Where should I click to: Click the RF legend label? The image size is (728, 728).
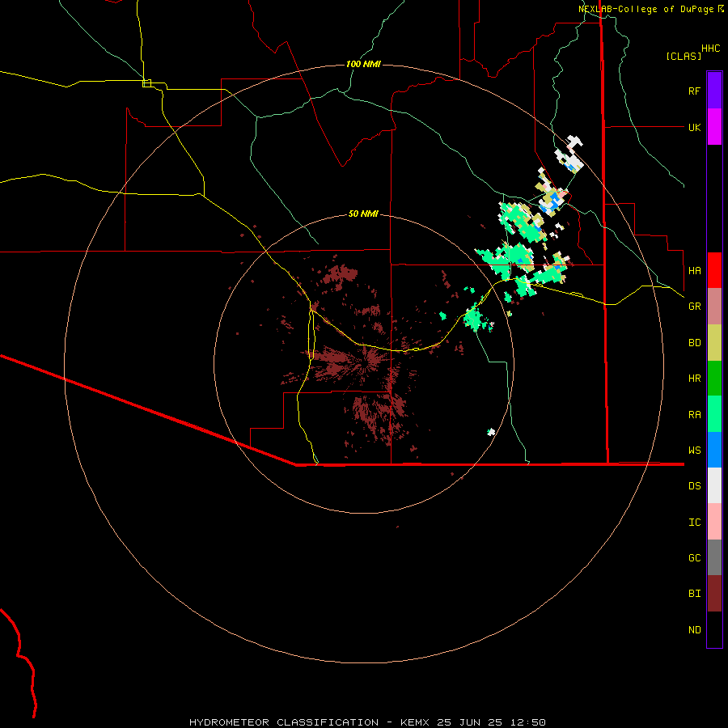pos(694,91)
